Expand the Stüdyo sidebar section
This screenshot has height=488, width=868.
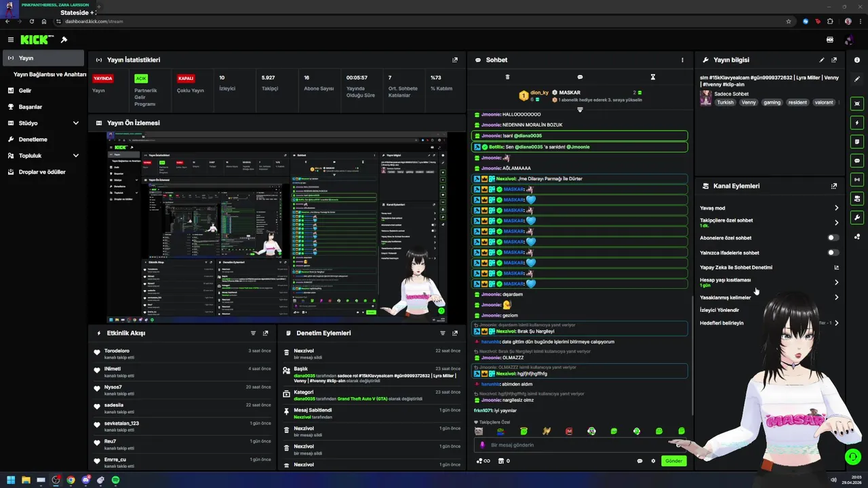[x=75, y=123]
